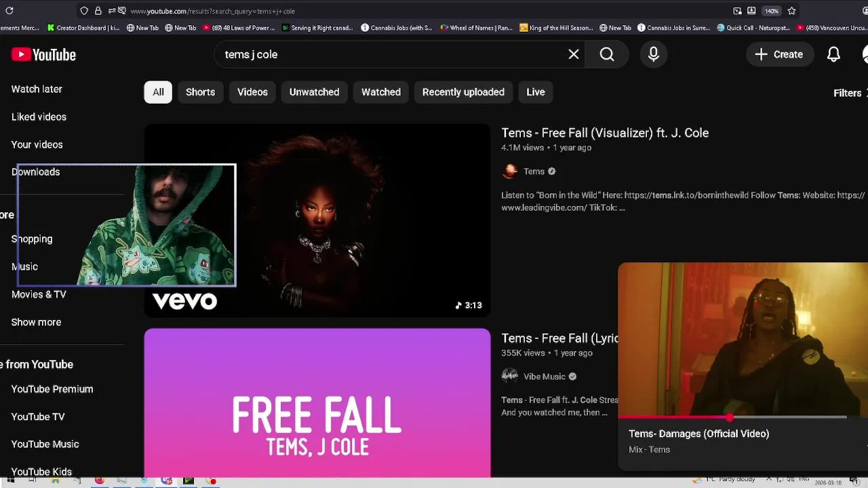The image size is (868, 488).
Task: Bookmark this page with the star icon
Action: pyautogui.click(x=791, y=11)
